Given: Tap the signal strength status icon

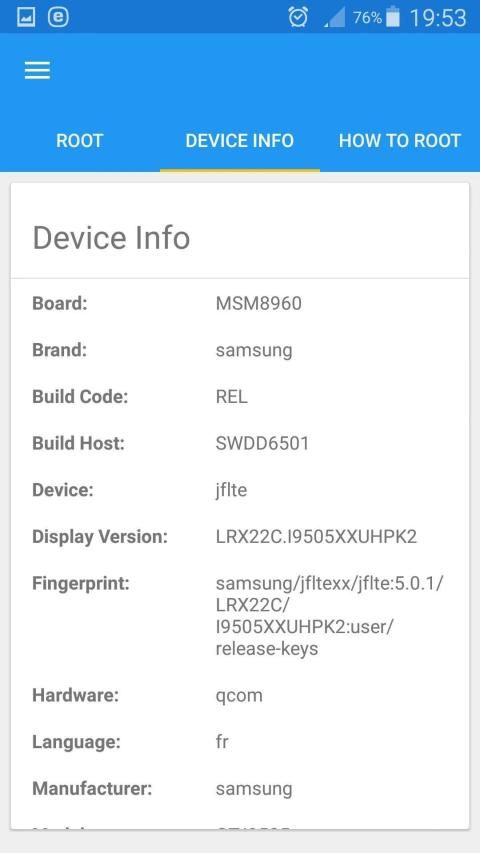Looking at the screenshot, I should click(334, 18).
